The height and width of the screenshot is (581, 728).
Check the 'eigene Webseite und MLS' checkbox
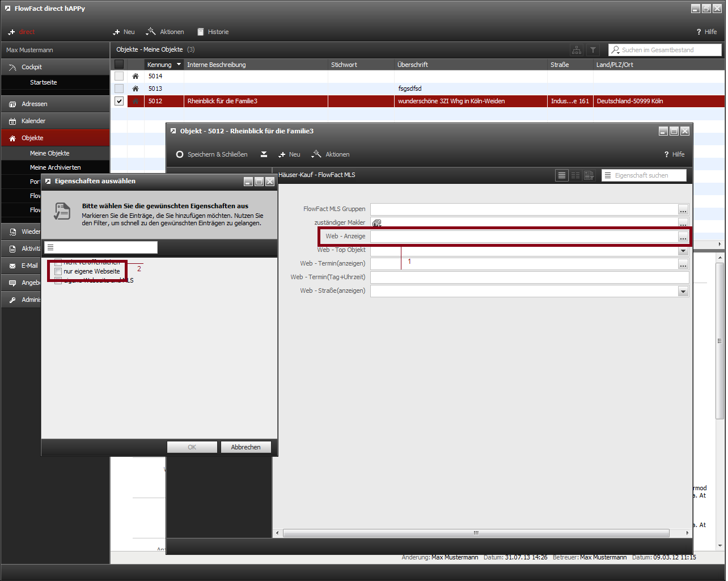58,281
